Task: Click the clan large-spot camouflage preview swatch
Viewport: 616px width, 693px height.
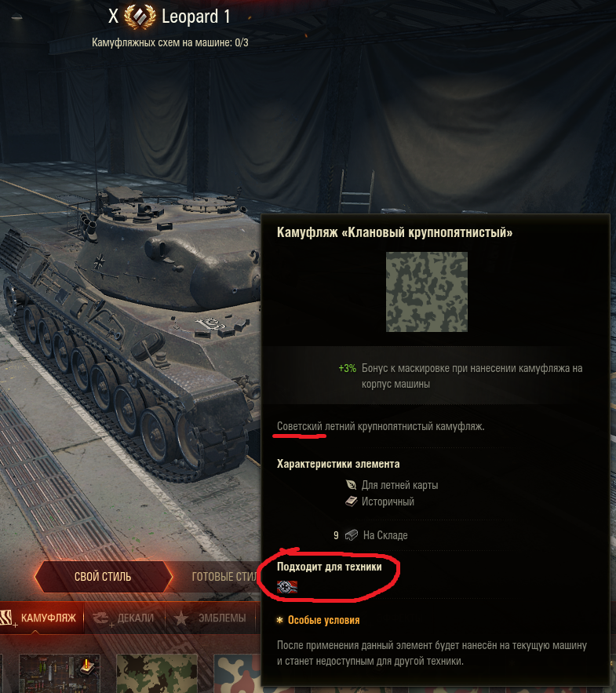Action: (426, 292)
